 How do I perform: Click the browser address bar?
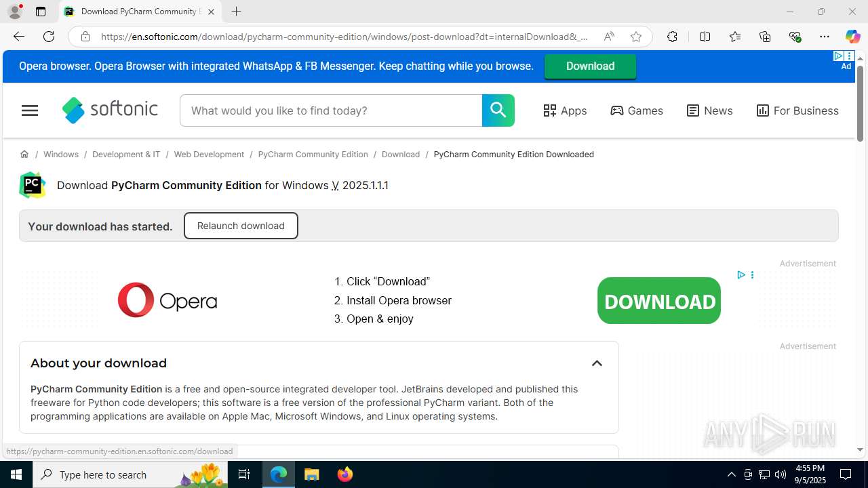[x=344, y=37]
